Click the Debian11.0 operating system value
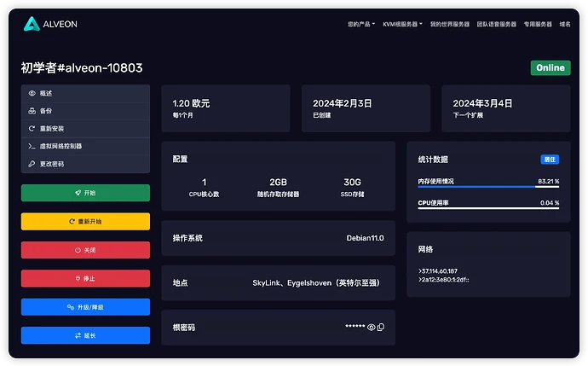The width and height of the screenshot is (588, 366). point(365,238)
